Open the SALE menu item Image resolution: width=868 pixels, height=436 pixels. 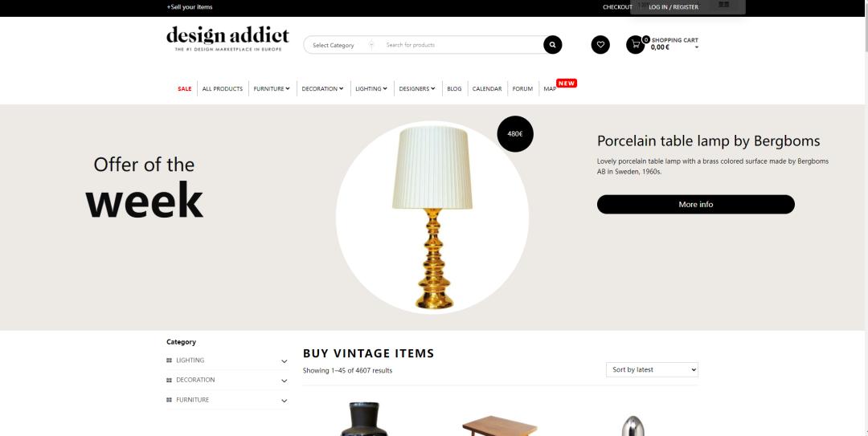coord(184,88)
